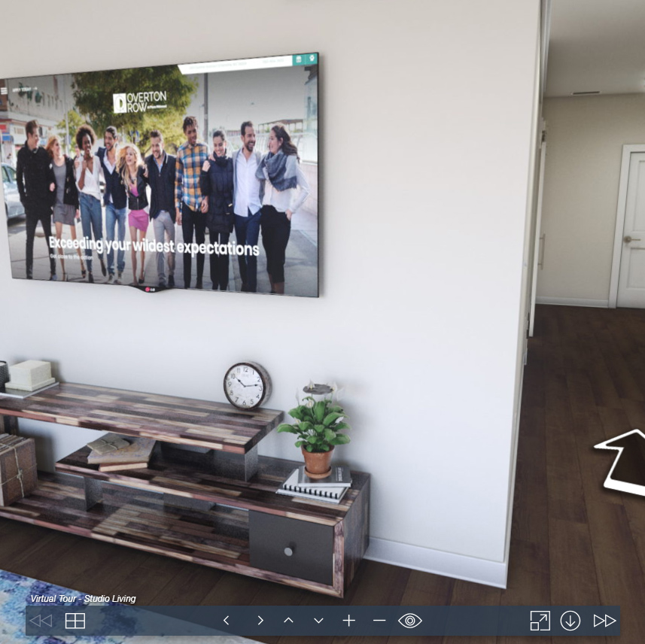645x644 pixels.
Task: Tilt the view upward
Action: (289, 620)
